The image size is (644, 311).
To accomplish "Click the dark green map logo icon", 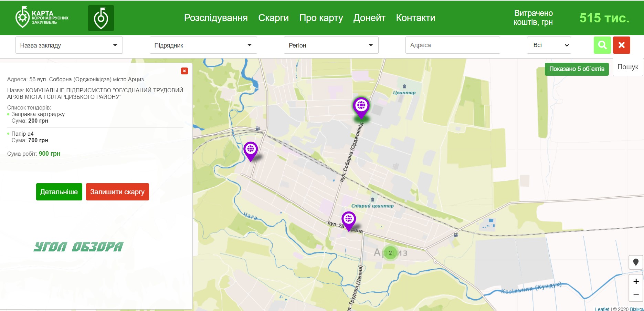I will (x=101, y=18).
